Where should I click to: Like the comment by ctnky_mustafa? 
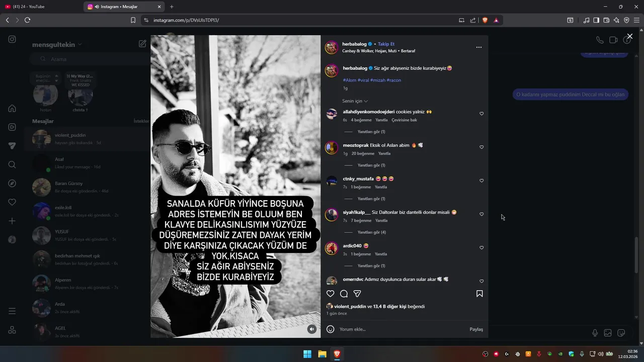pos(481,180)
